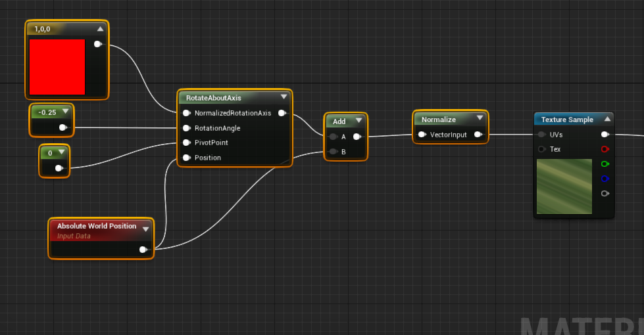Click the Position input pin
The image size is (644, 335).
point(186,158)
